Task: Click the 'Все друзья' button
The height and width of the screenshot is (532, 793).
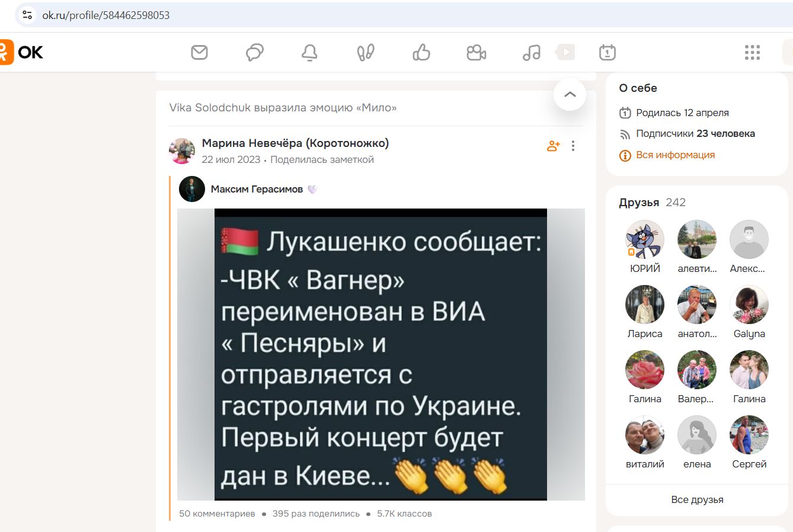Action: coord(697,499)
